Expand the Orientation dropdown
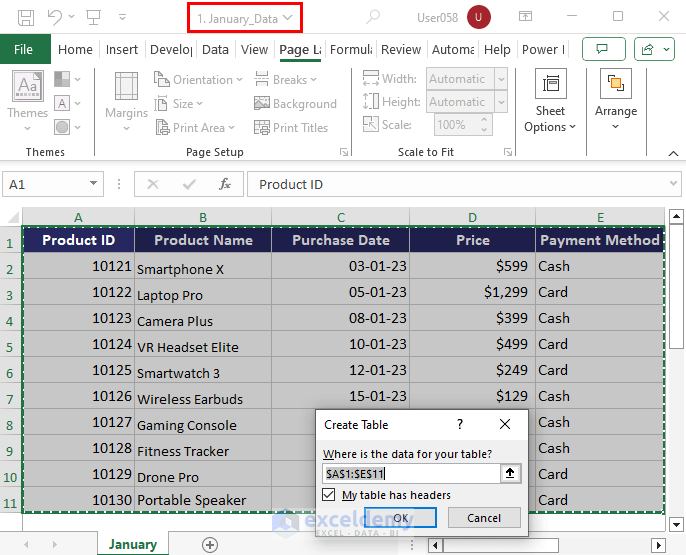Viewport: 686px width, 555px height. (202, 80)
